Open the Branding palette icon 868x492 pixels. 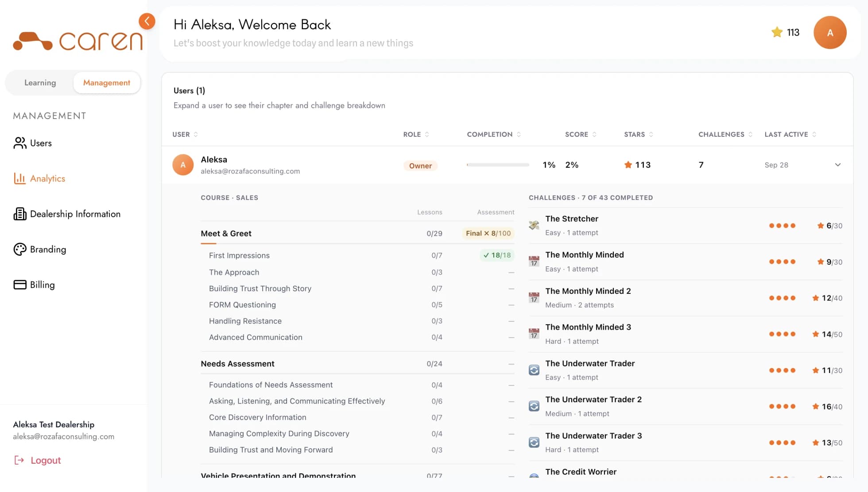[x=20, y=249]
